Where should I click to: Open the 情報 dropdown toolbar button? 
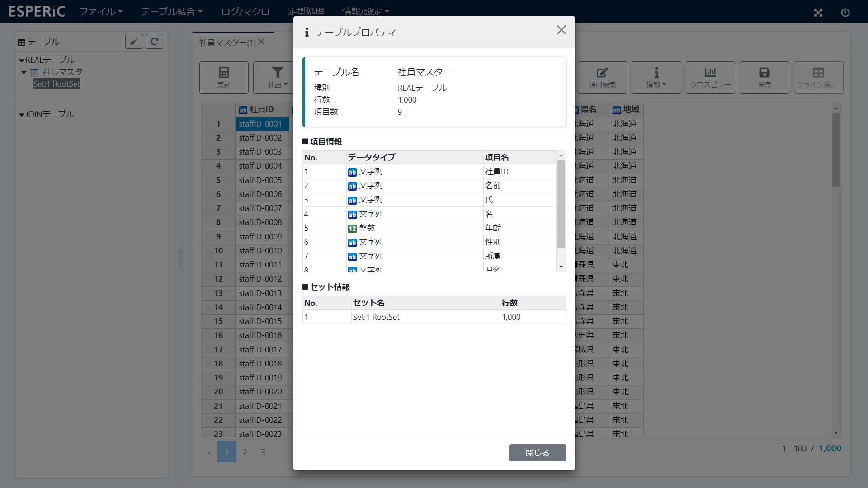coord(656,77)
